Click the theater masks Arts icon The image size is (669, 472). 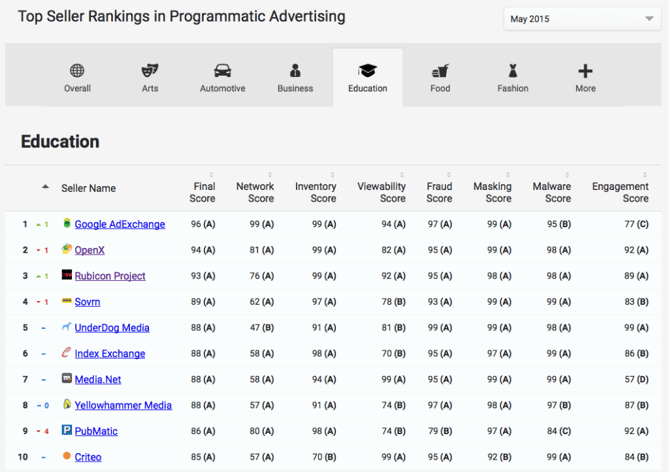(150, 70)
